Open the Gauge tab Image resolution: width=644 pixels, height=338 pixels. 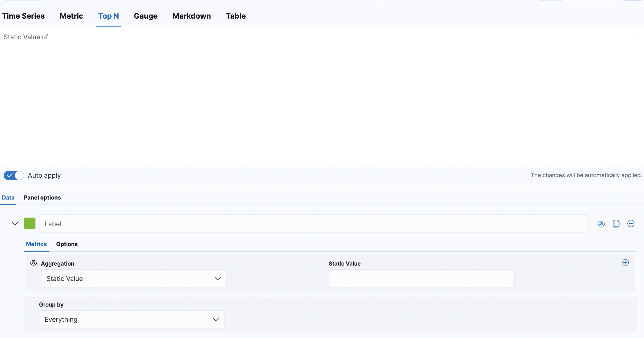[x=146, y=16]
